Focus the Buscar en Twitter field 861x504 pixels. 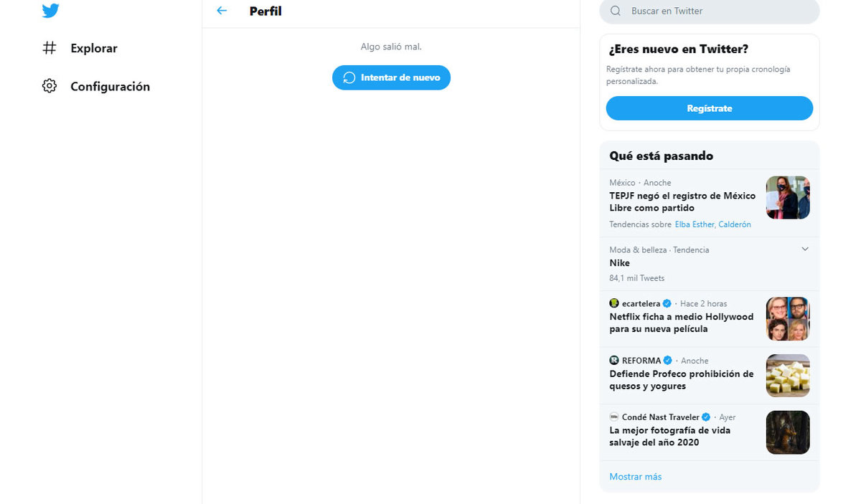coord(710,11)
